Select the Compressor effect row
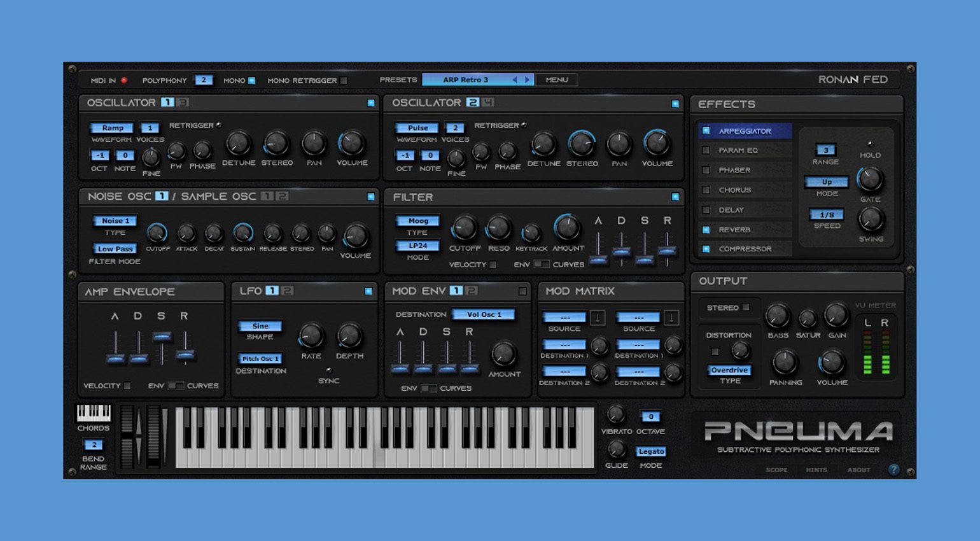The image size is (980, 541). click(x=745, y=249)
